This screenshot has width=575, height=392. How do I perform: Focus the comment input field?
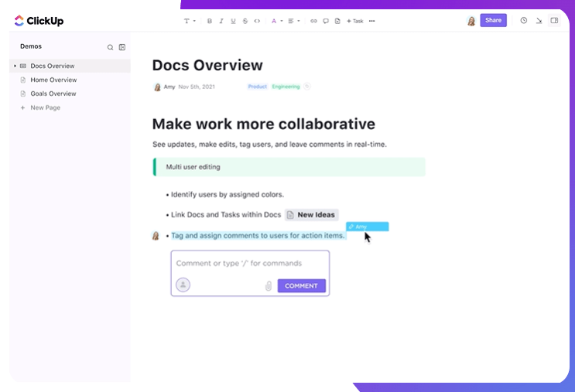(x=239, y=264)
